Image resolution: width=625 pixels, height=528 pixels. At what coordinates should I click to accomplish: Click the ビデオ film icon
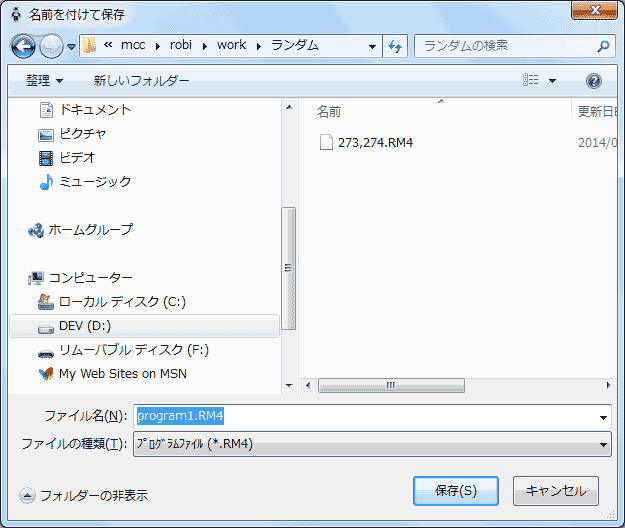coord(46,158)
